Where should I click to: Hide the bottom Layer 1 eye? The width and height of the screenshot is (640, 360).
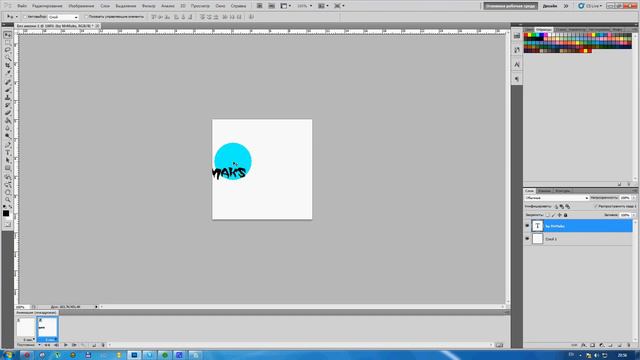click(x=527, y=239)
